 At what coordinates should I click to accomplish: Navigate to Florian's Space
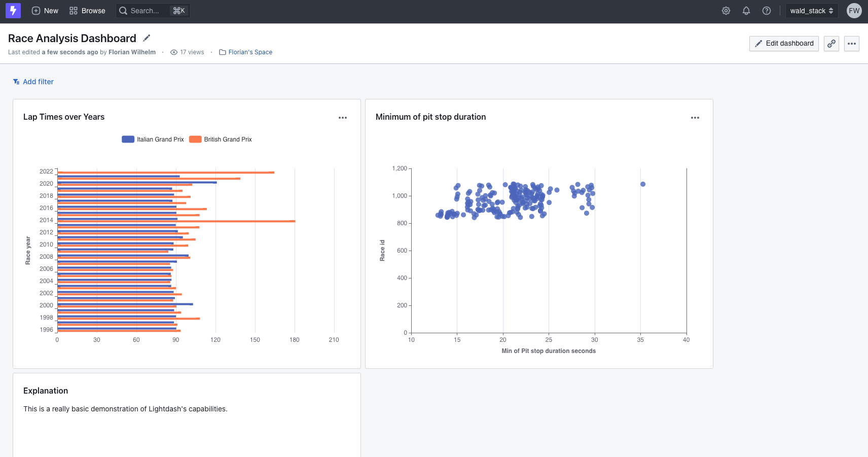tap(250, 52)
